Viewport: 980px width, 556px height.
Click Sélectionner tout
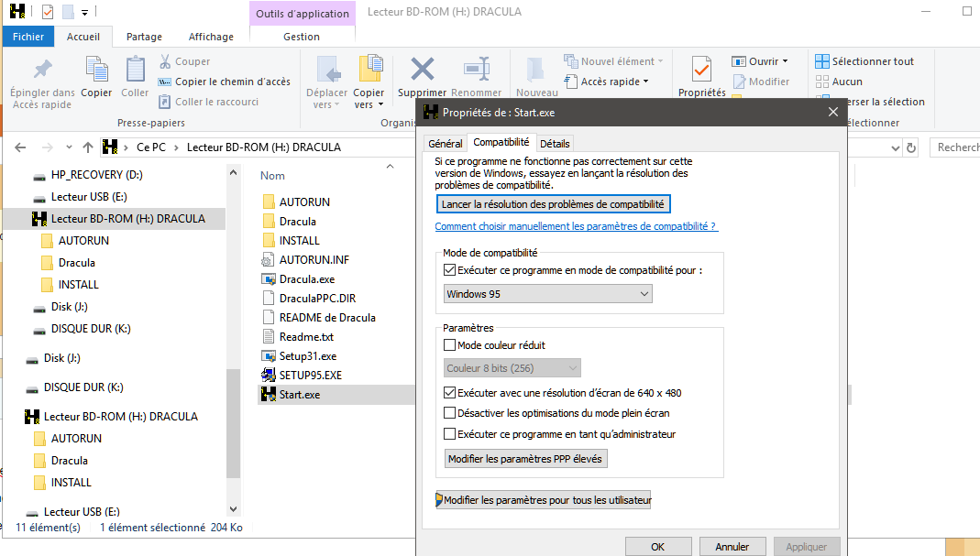point(864,61)
